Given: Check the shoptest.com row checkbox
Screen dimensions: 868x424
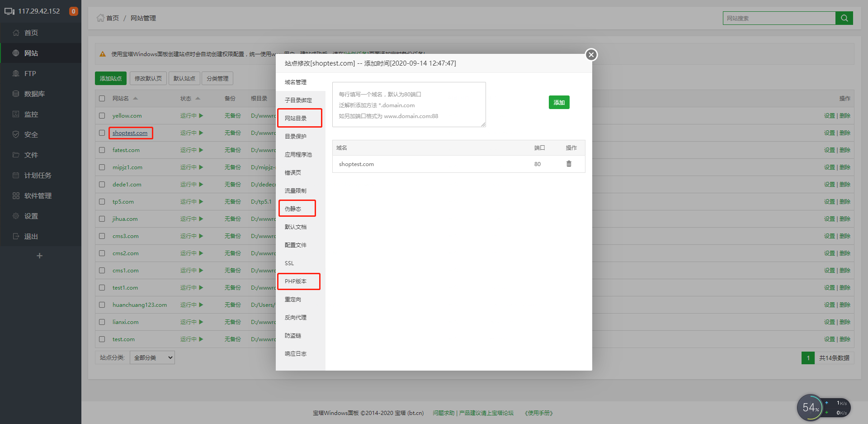Looking at the screenshot, I should click(102, 133).
